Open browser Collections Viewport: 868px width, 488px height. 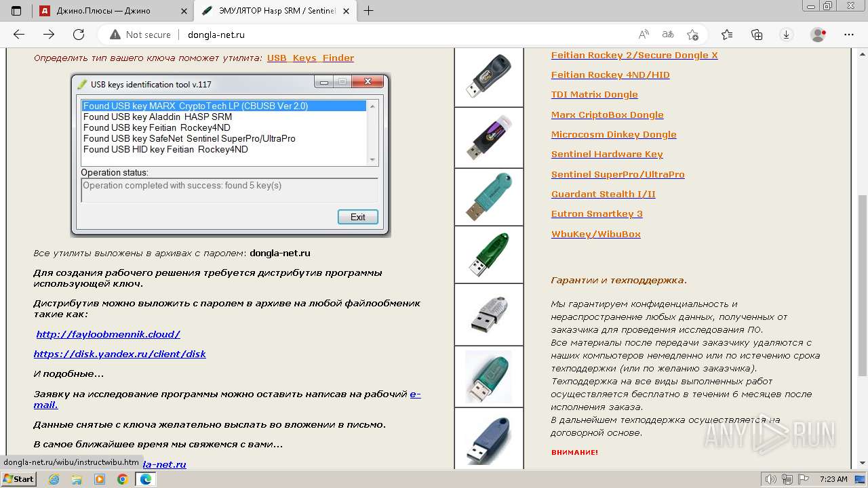pyautogui.click(x=757, y=35)
